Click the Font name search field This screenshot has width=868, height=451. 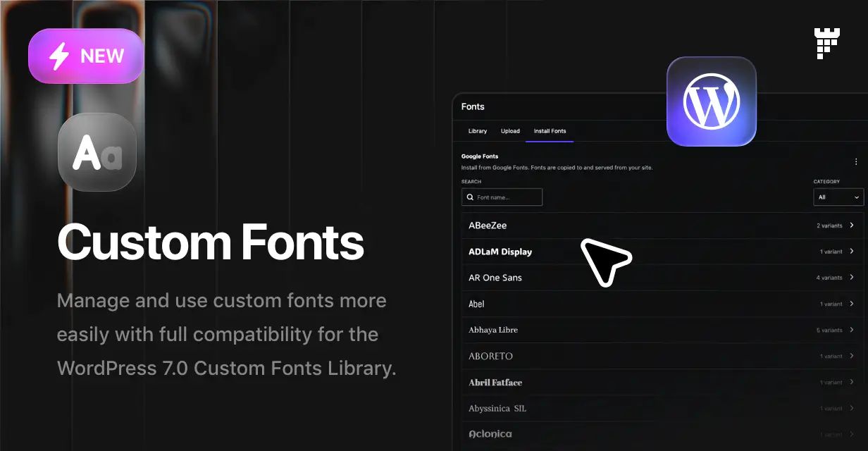click(x=502, y=197)
